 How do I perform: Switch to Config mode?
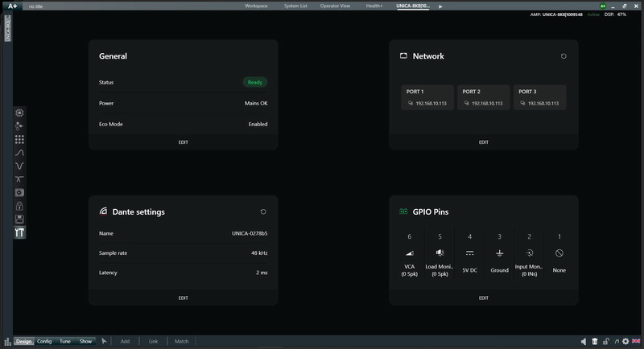(x=44, y=342)
